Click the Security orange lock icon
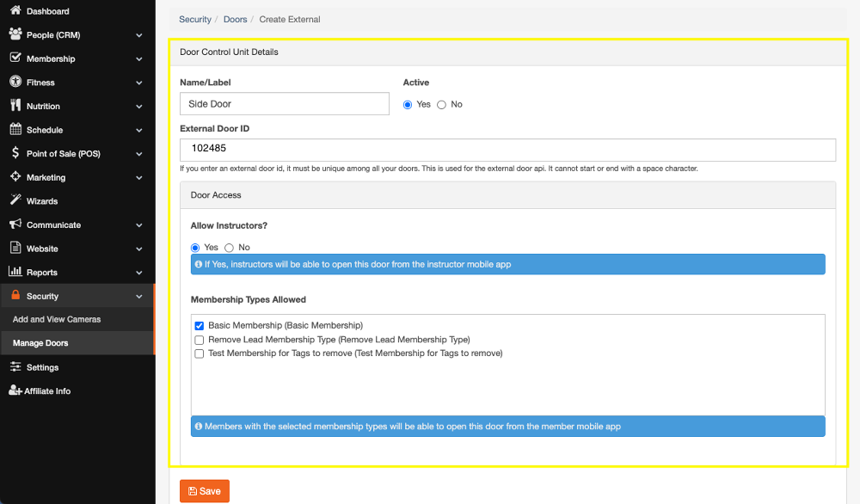 (15, 295)
